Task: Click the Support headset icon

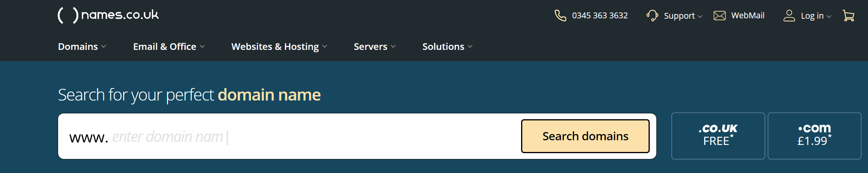Action: coord(652,16)
